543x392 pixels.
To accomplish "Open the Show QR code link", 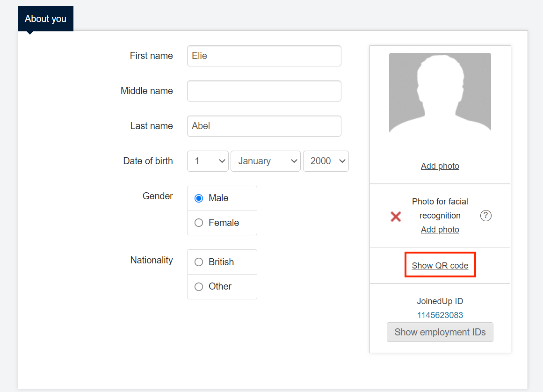I will [x=440, y=266].
